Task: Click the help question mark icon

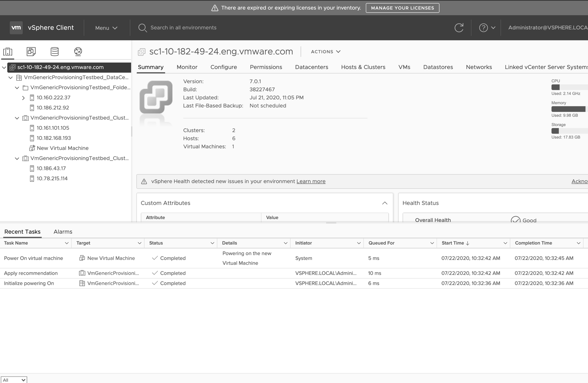Action: 483,28
